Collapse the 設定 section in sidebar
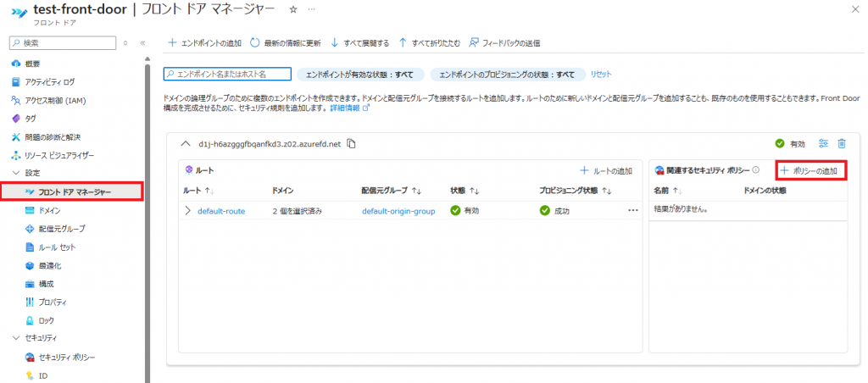Viewport: 868px width, 383px height. [x=15, y=173]
